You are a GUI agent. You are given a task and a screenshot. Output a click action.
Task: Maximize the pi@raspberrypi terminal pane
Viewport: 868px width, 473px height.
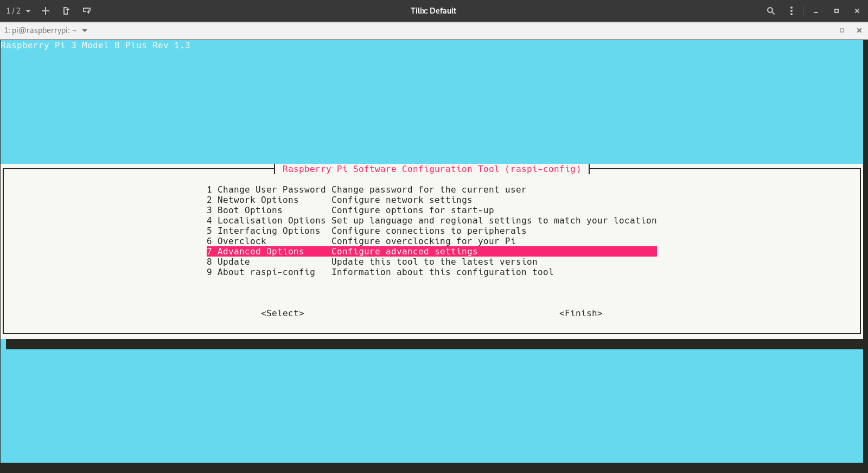(842, 30)
